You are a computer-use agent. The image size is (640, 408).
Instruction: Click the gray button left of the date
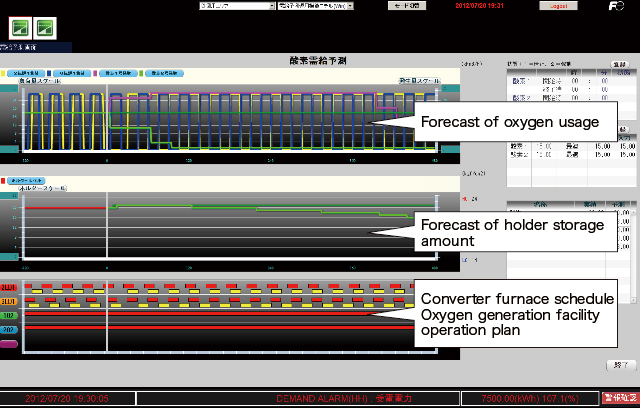point(407,6)
